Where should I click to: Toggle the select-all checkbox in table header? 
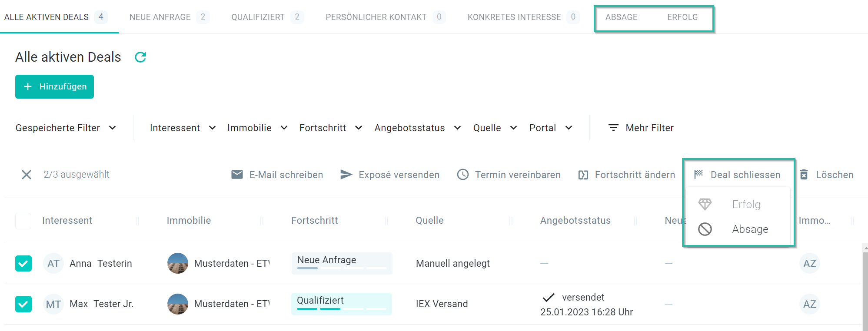point(23,221)
